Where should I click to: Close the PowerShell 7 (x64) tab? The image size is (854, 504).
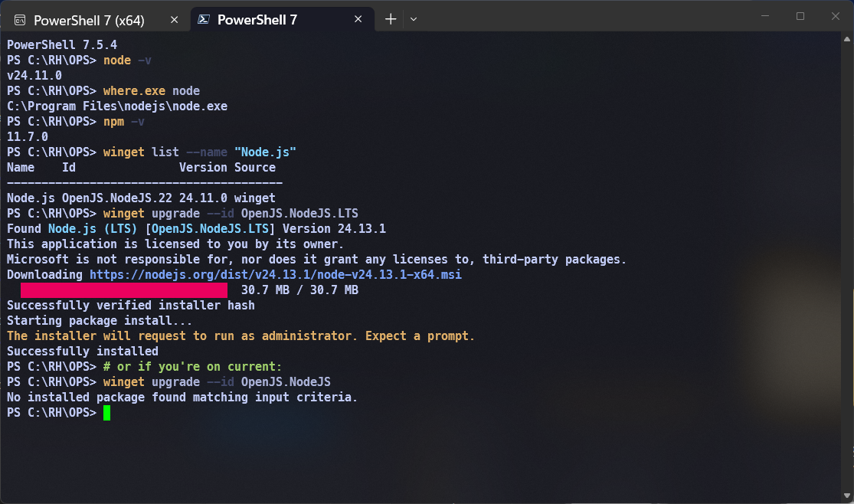pyautogui.click(x=174, y=19)
